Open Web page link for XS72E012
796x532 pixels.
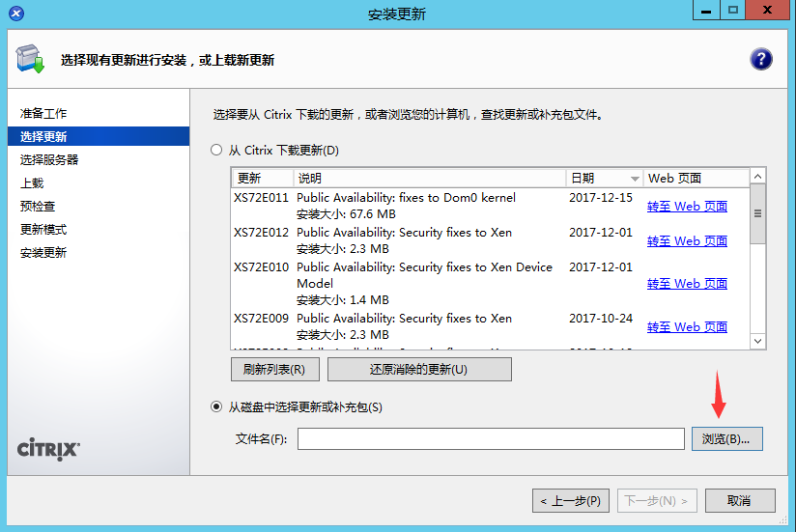tap(687, 240)
